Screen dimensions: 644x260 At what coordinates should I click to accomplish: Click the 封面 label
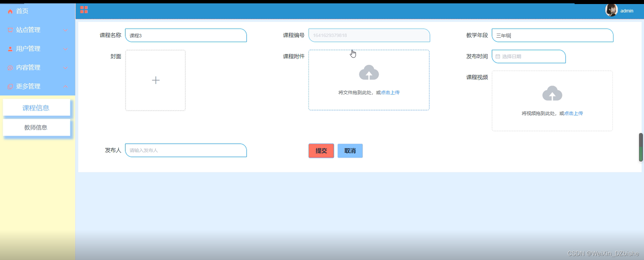point(116,56)
